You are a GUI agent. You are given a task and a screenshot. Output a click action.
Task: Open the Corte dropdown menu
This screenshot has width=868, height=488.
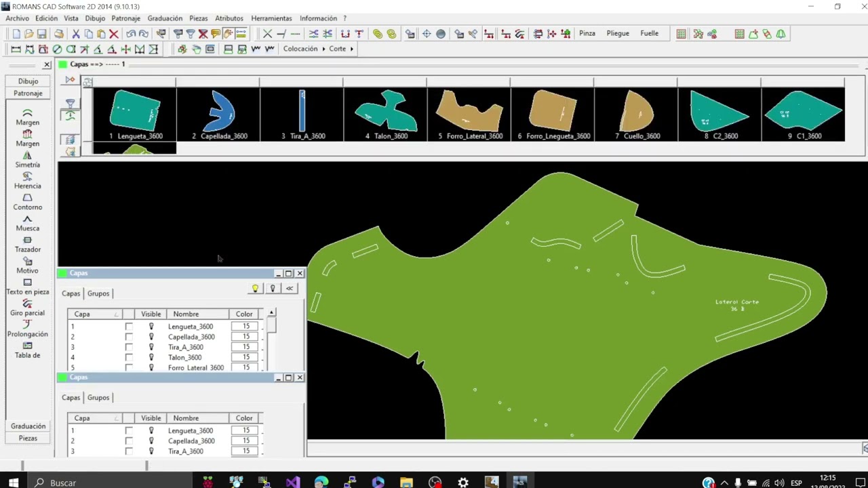click(341, 49)
